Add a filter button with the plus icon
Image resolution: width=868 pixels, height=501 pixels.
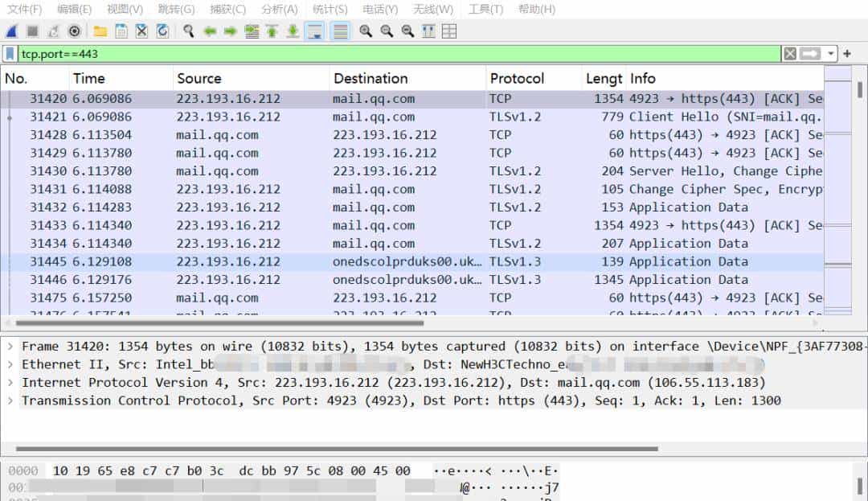pyautogui.click(x=847, y=54)
